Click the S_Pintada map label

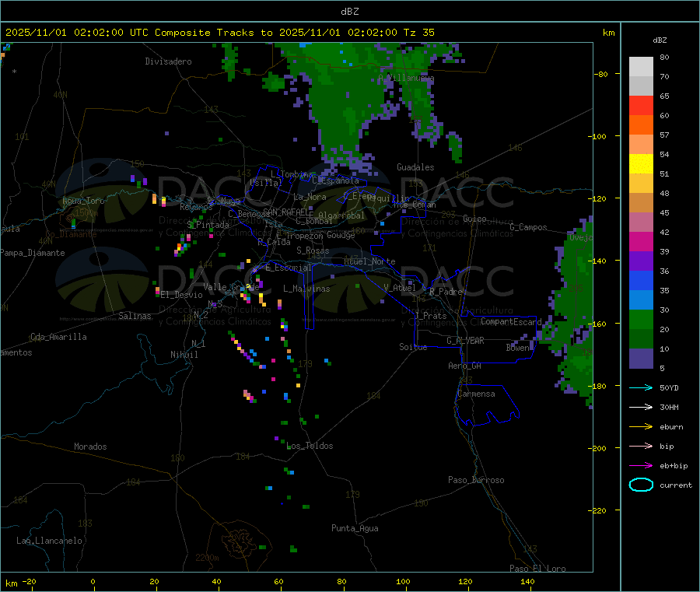point(208,225)
